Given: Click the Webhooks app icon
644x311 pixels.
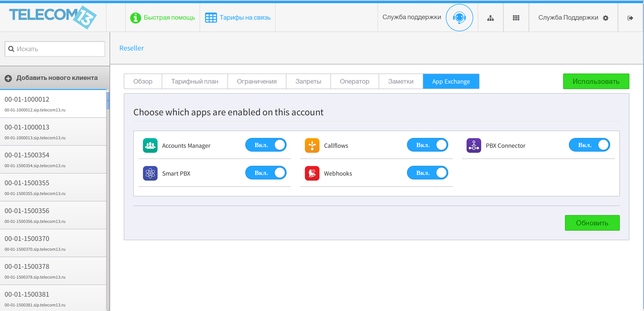Looking at the screenshot, I should [312, 173].
